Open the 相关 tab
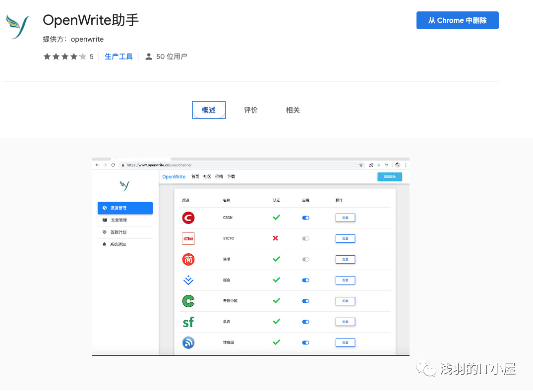533x392 pixels. 293,110
